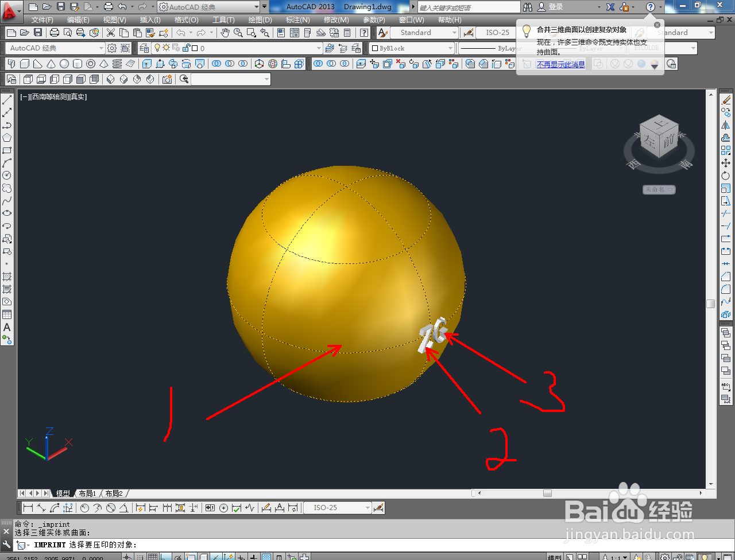Click the Calculator icon in standard toolbar

(347, 33)
